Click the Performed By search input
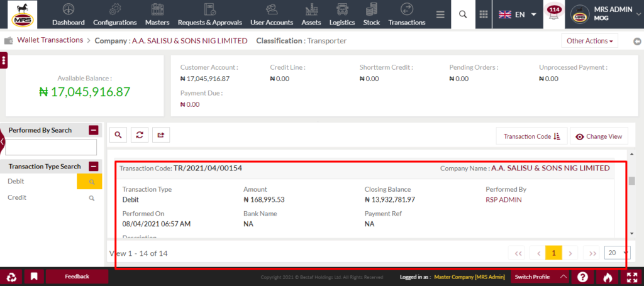This screenshot has height=286, width=644. (51, 147)
